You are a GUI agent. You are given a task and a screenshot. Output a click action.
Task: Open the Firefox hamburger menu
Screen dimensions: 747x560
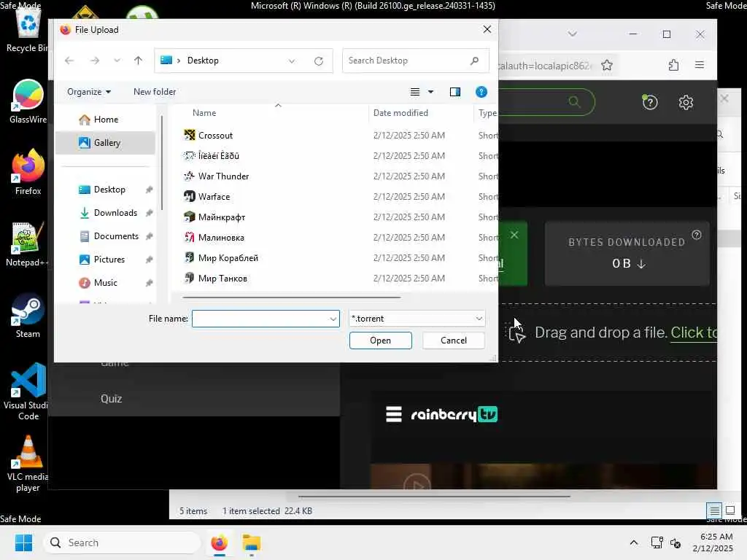coord(700,65)
